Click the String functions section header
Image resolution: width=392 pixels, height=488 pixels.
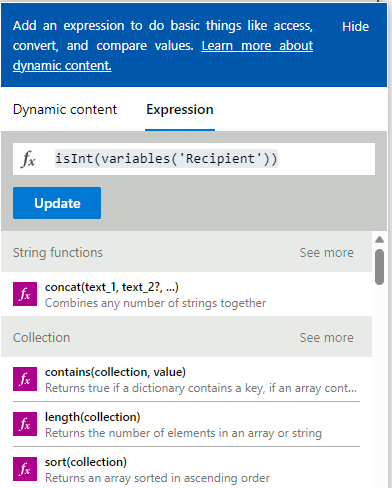tap(186, 252)
